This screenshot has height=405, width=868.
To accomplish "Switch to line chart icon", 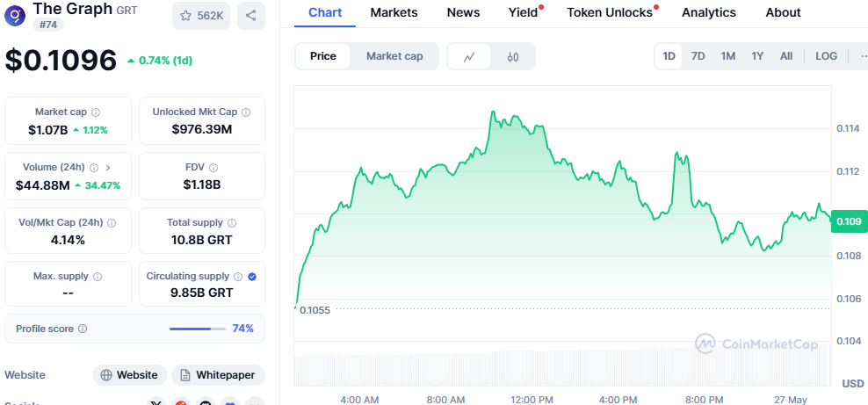I will (x=469, y=56).
